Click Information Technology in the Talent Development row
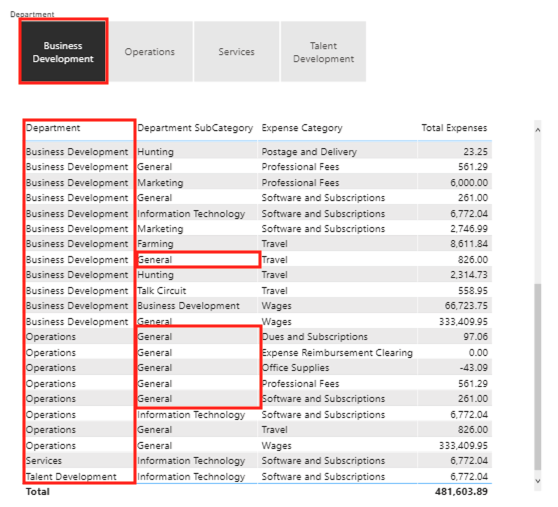 (191, 476)
